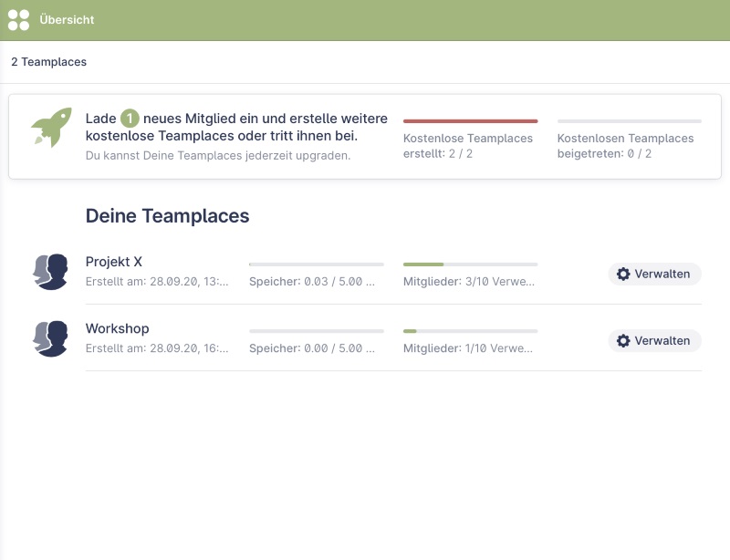Click the gear icon for Projekt X
Screen dimensions: 730x560
(x=623, y=275)
